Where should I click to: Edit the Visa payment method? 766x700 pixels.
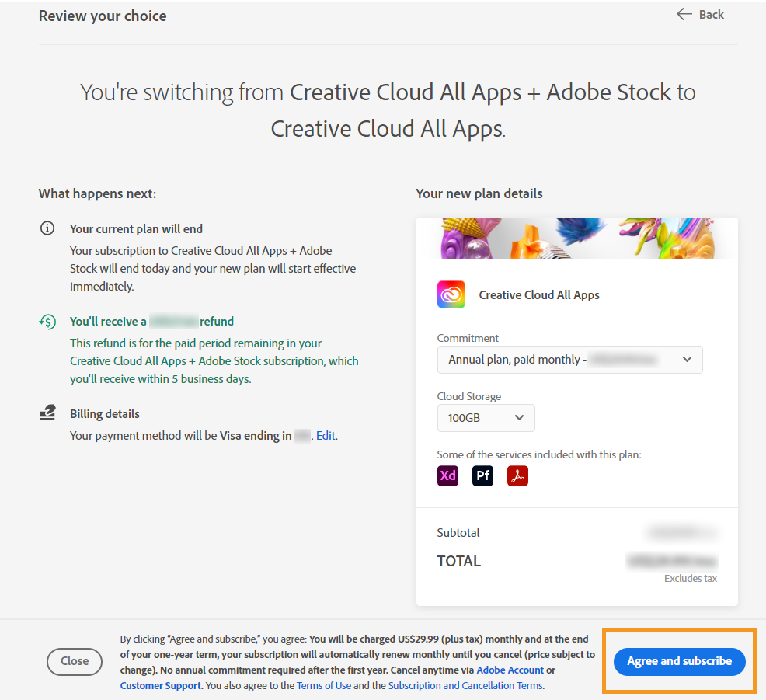326,435
